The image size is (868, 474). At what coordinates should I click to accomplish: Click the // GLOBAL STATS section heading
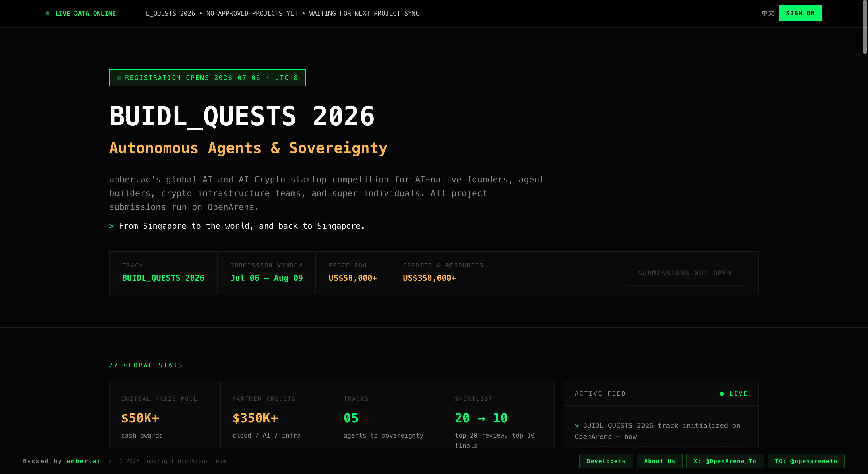pos(146,365)
